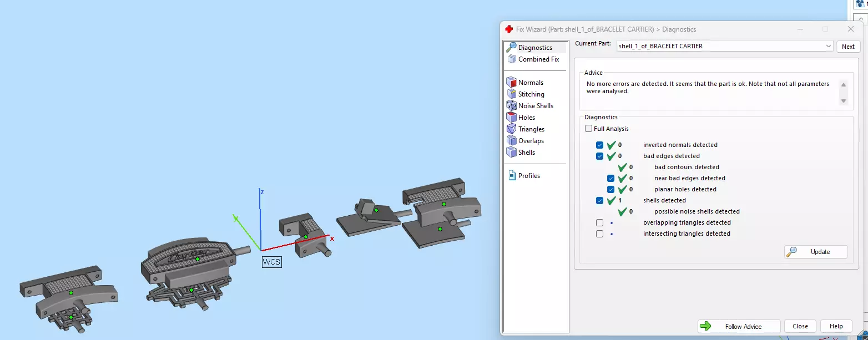This screenshot has width=868, height=340.
Task: Open the Profiles page
Action: pos(524,176)
